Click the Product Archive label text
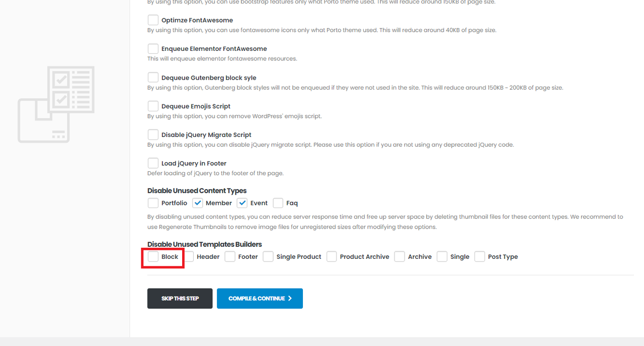Image resolution: width=644 pixels, height=346 pixels. 364,256
